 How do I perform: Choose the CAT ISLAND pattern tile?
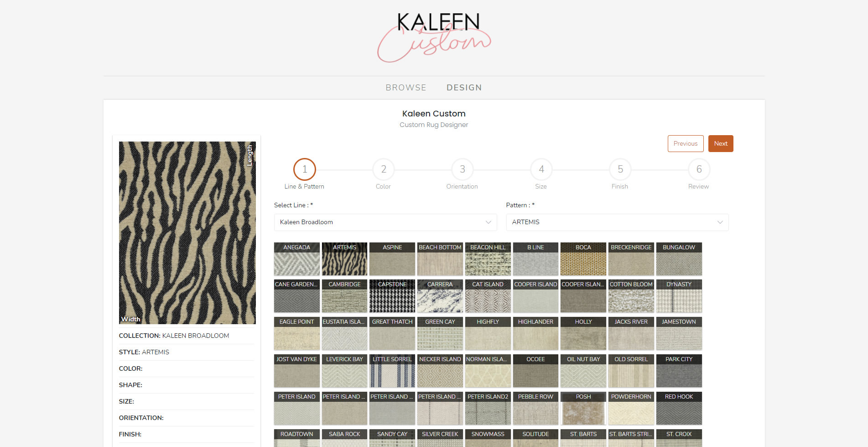pyautogui.click(x=488, y=296)
